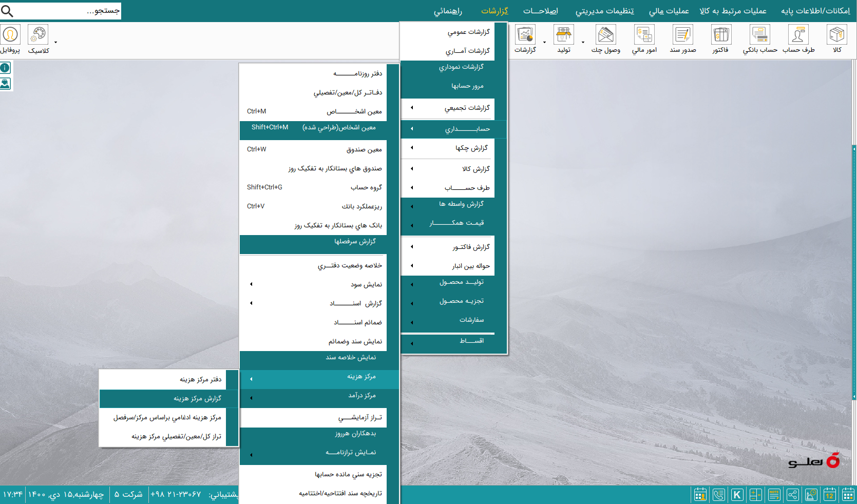Expand گزارش فاكتور submenu

tap(448, 247)
